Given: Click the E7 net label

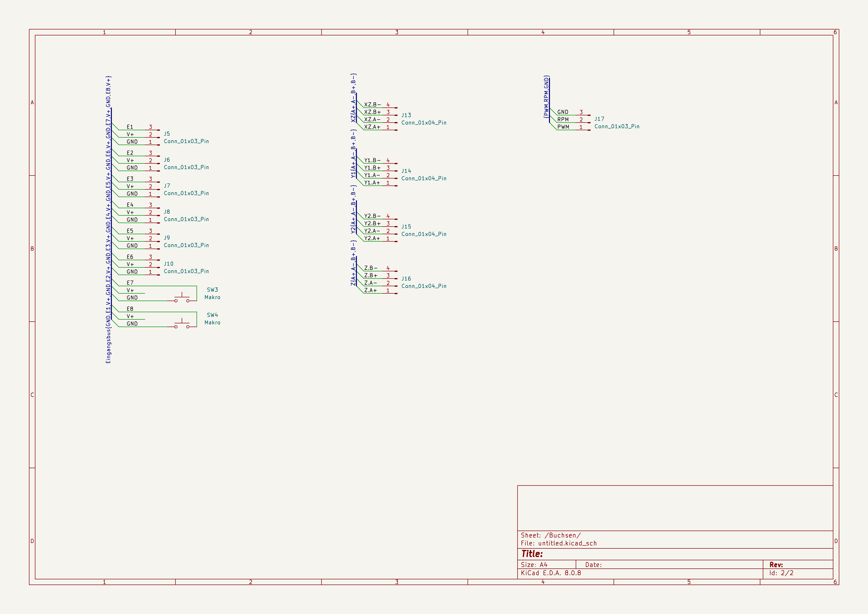Looking at the screenshot, I should pos(130,283).
